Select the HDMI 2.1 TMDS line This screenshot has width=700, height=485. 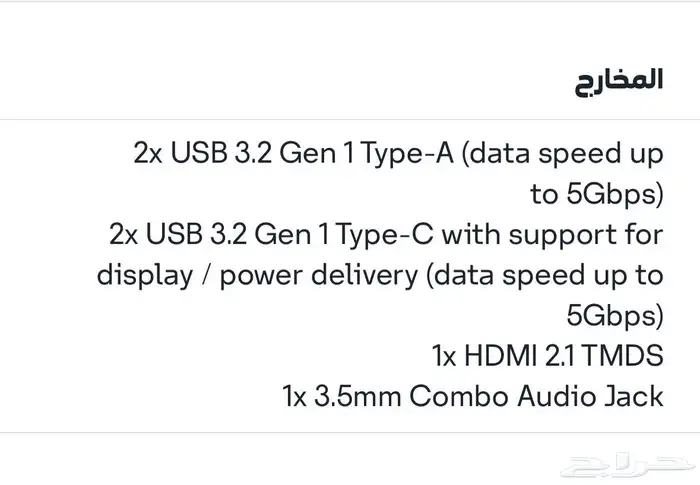click(548, 356)
